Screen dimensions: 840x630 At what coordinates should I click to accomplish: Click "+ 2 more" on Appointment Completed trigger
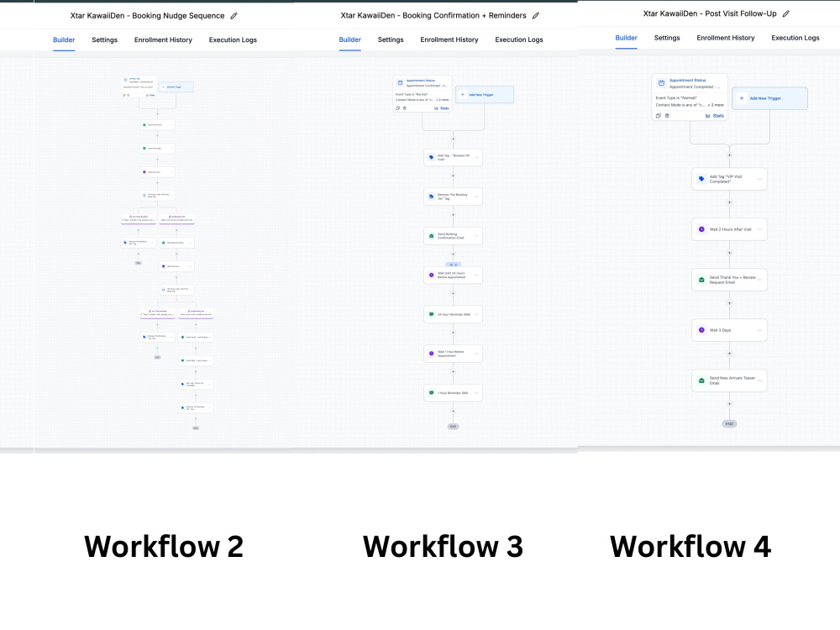tap(716, 105)
